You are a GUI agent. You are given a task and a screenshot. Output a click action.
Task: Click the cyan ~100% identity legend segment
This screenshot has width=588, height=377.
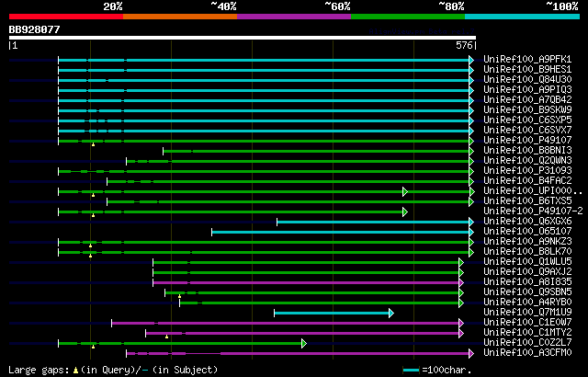click(x=523, y=17)
